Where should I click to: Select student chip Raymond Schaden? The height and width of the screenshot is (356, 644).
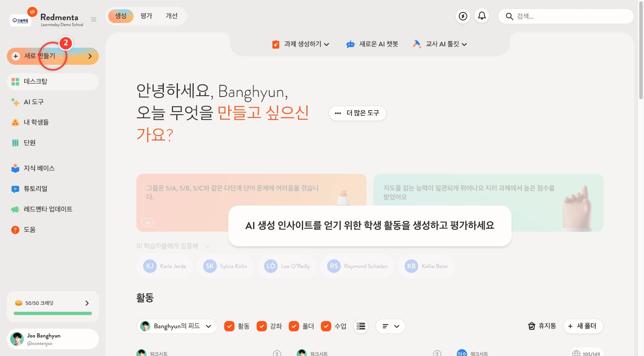(357, 266)
